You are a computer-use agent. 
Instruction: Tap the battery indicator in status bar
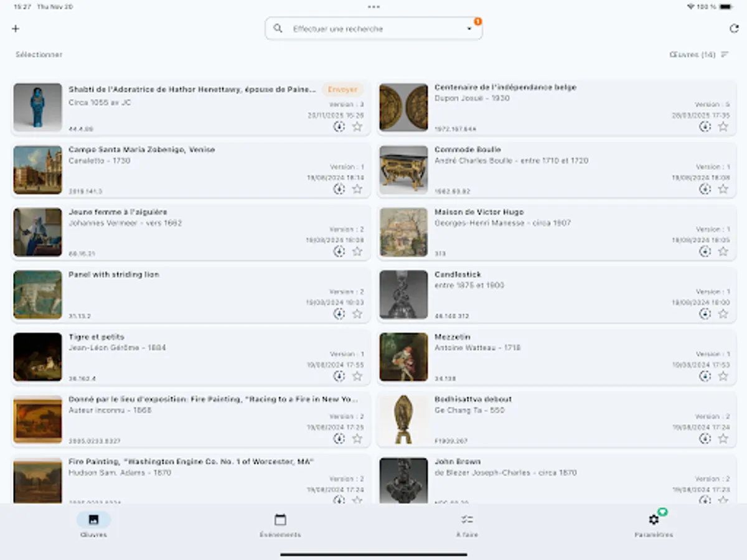[x=726, y=7]
